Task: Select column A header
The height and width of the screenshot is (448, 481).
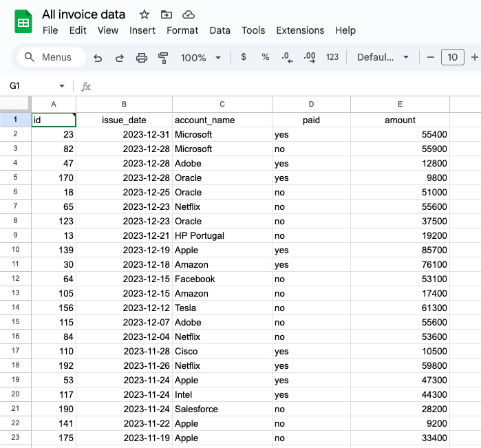Action: 54,105
